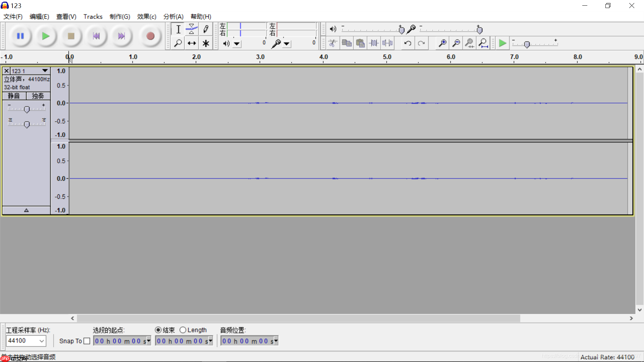Select the 结束 radio button

click(x=158, y=330)
